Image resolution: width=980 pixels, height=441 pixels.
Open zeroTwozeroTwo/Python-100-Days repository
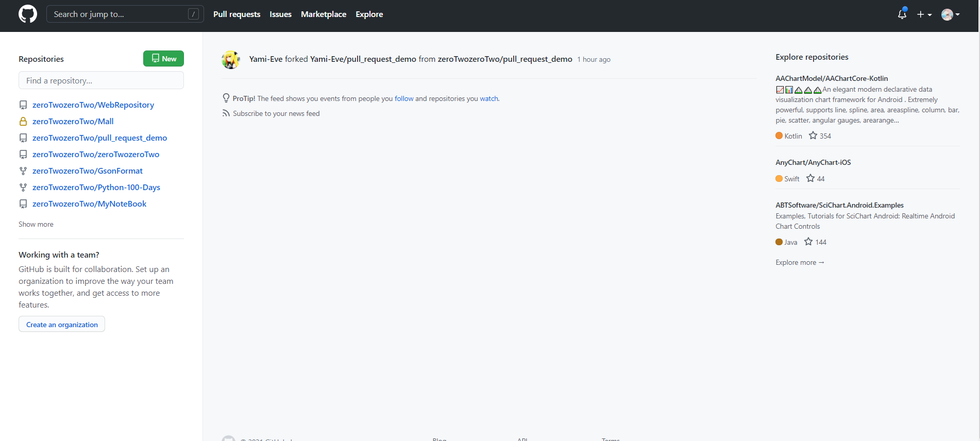[x=96, y=187]
